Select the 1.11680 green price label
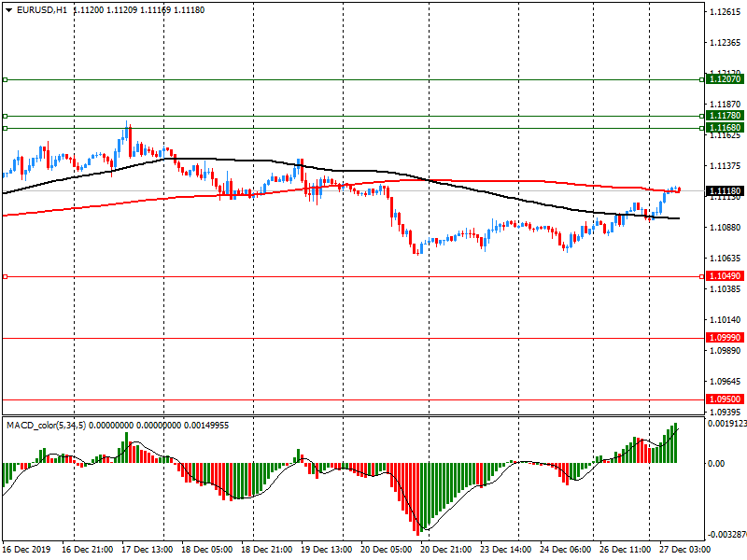This screenshot has height=560, width=747. [725, 127]
